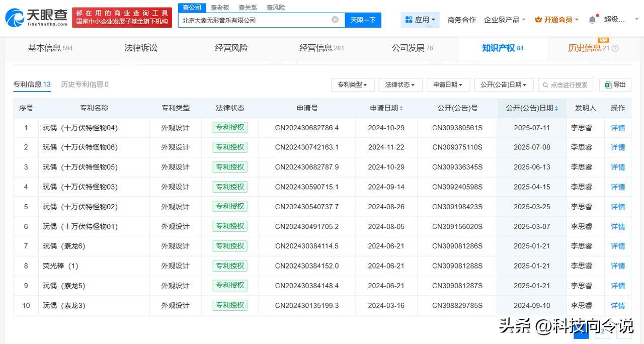
Task: Click application number CN202430135199.3
Action: [307, 305]
